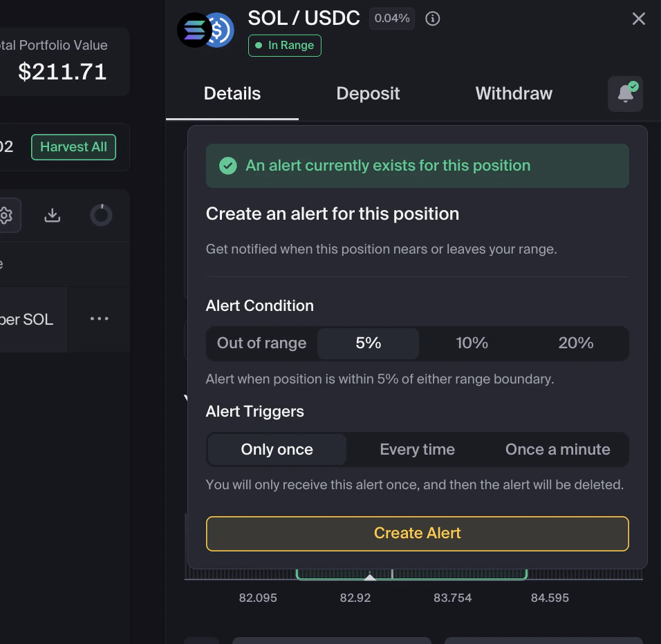Click the 83.754 price axis label
661x644 pixels.
point(453,598)
